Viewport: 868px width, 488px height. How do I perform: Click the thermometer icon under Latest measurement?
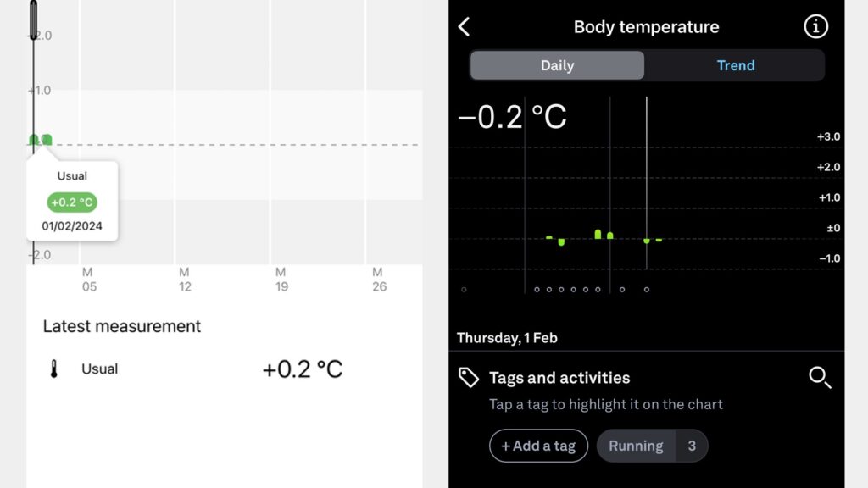pyautogui.click(x=54, y=369)
